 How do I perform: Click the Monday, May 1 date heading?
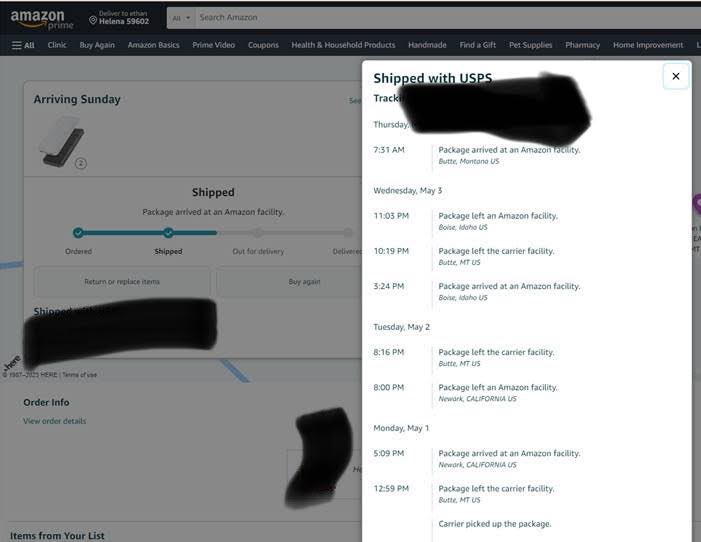pos(401,428)
